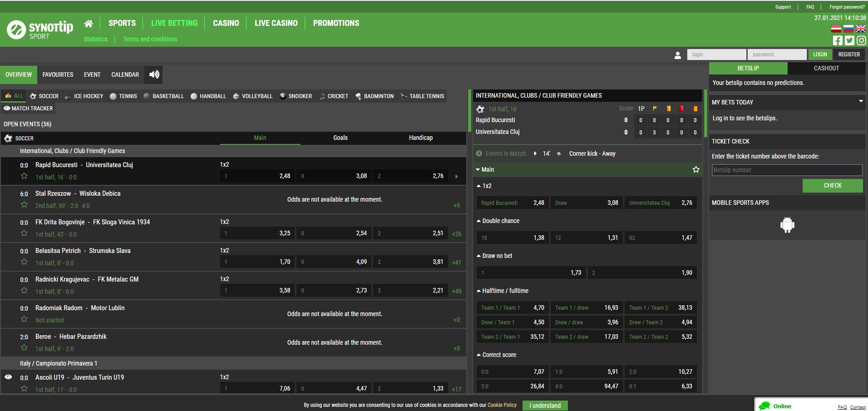Toggle sound with the speaker icon
Viewport: 868px width, 411px height.
coord(154,74)
